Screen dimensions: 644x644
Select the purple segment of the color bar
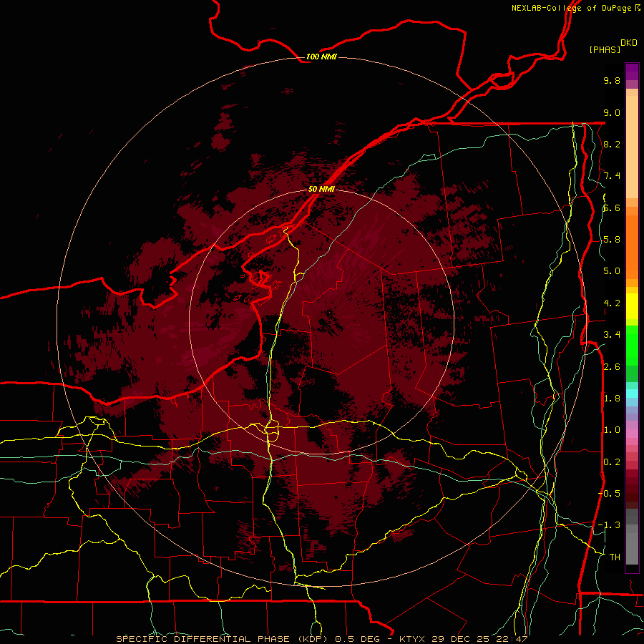coord(632,72)
